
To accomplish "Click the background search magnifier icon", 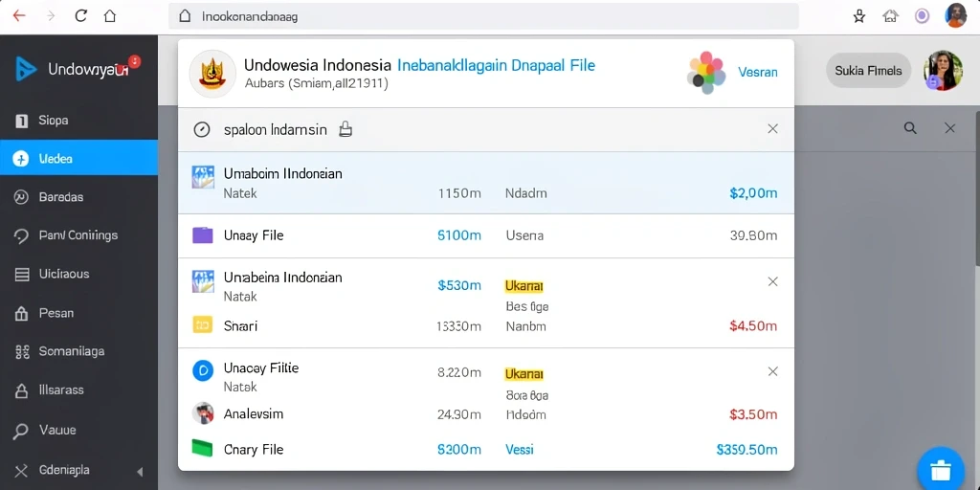I will pos(911,128).
